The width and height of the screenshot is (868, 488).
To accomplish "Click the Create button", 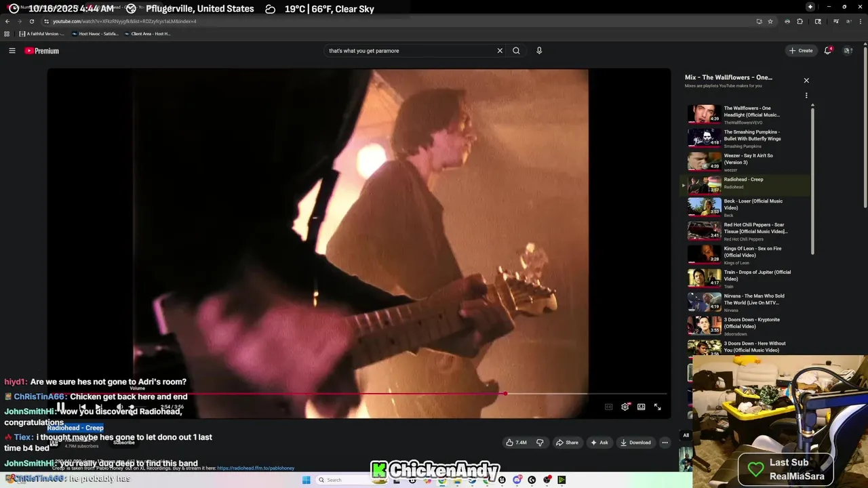I will point(800,51).
